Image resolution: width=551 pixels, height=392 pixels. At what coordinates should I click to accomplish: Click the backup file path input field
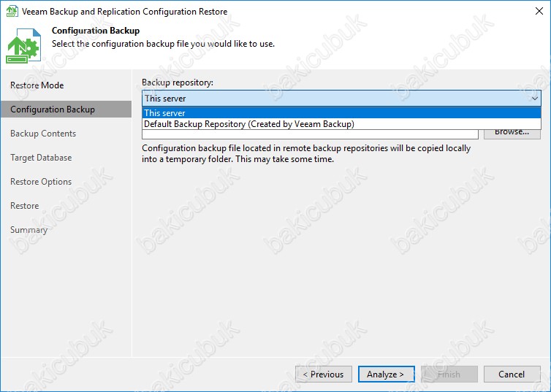pyautogui.click(x=310, y=134)
